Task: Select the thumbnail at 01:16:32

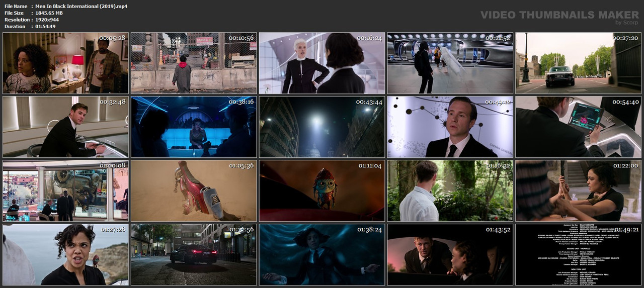Action: click(450, 191)
